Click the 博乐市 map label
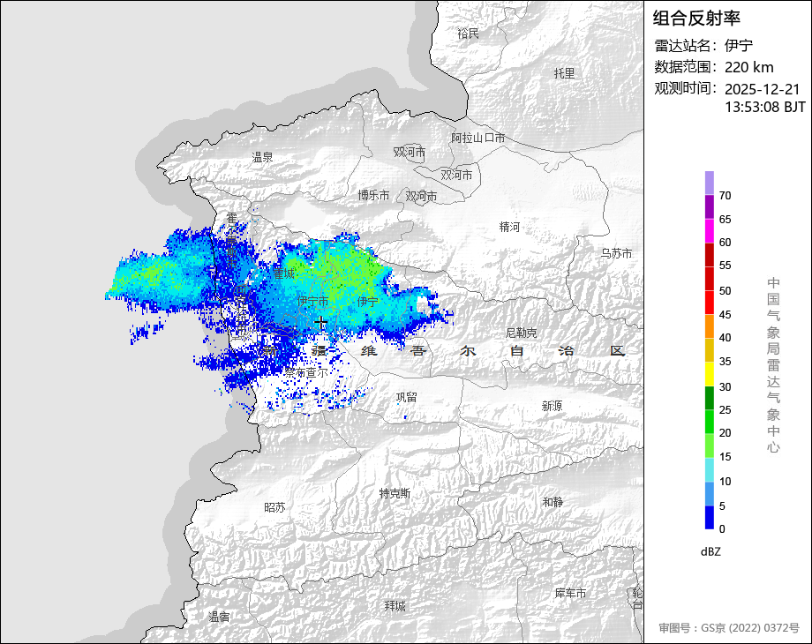 coord(373,195)
